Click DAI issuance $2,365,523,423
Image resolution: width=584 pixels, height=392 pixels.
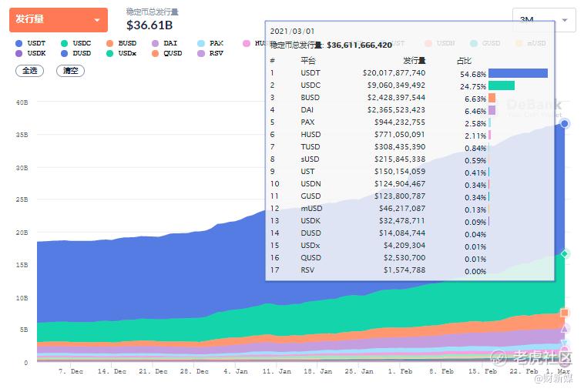[396, 110]
